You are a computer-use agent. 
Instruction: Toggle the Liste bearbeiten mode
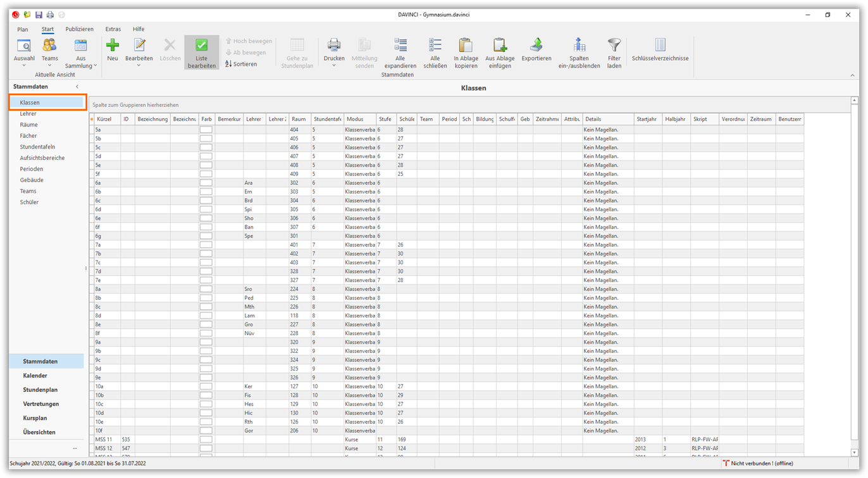pos(201,52)
